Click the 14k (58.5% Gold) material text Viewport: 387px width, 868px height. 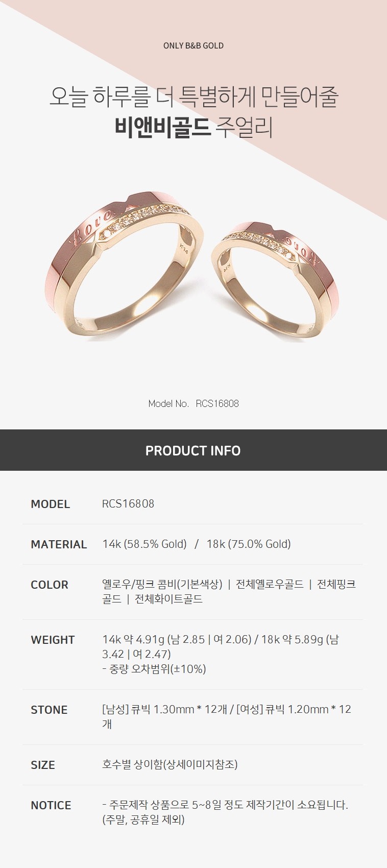click(x=144, y=544)
